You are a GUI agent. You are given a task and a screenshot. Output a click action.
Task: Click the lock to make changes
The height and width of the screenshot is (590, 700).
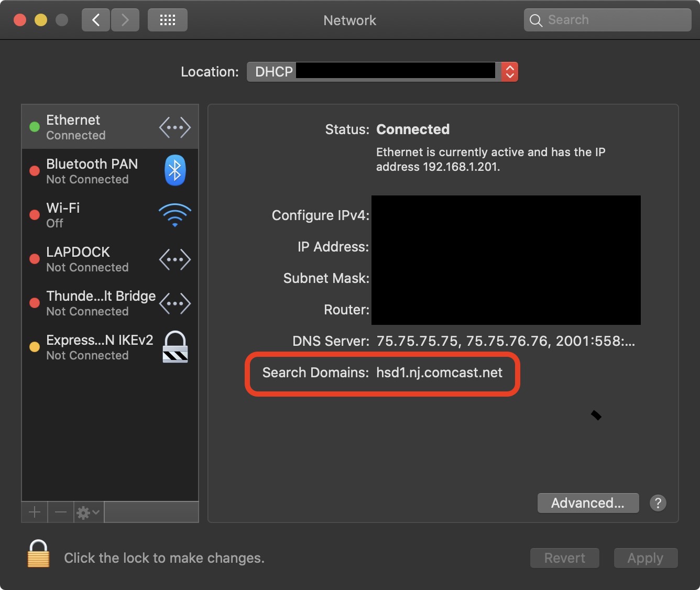(38, 554)
